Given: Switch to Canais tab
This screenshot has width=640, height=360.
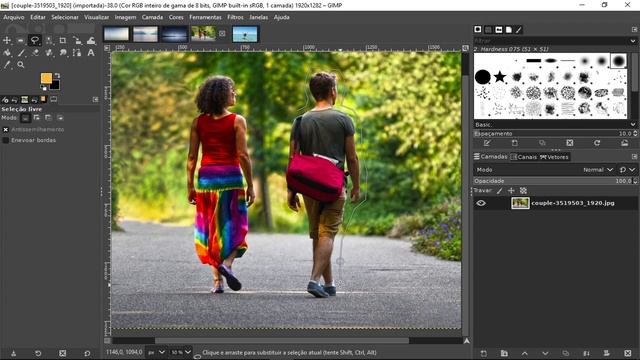Looking at the screenshot, I should (524, 157).
